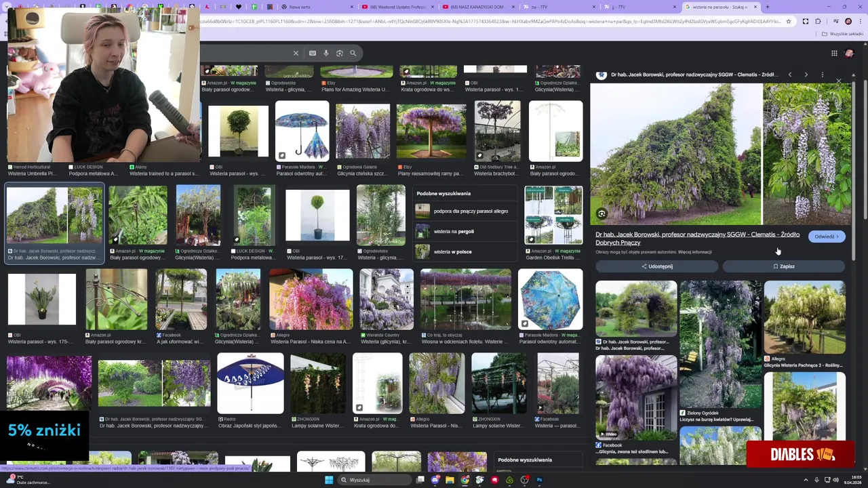Screen dimensions: 868x488
Task: Open the Redro Obraz Japoński styl thumbnail
Action: coord(250,383)
